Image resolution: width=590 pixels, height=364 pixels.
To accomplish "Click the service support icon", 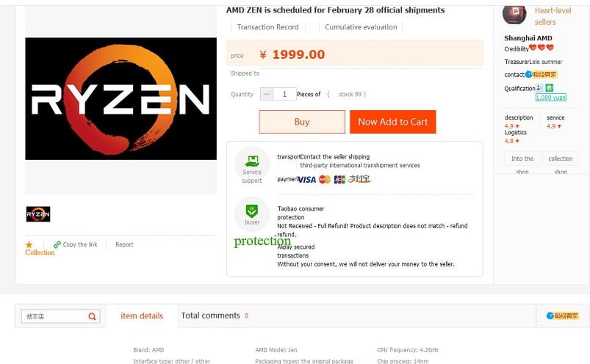I will [252, 161].
